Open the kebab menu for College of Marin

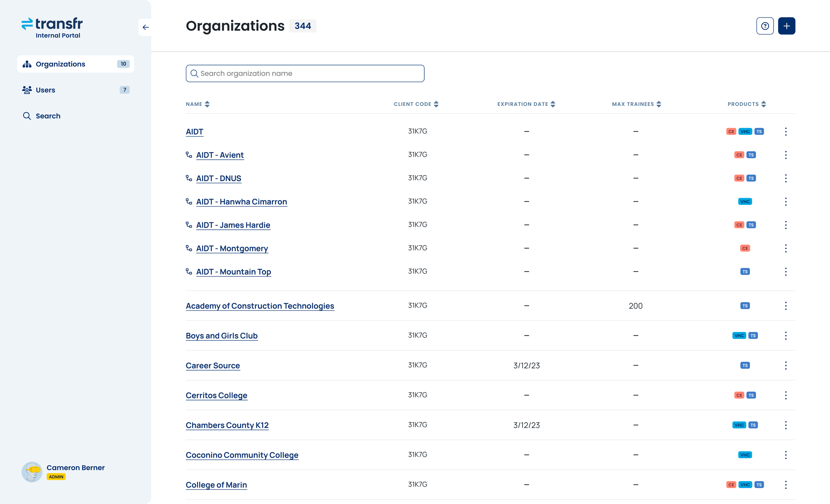click(x=786, y=484)
